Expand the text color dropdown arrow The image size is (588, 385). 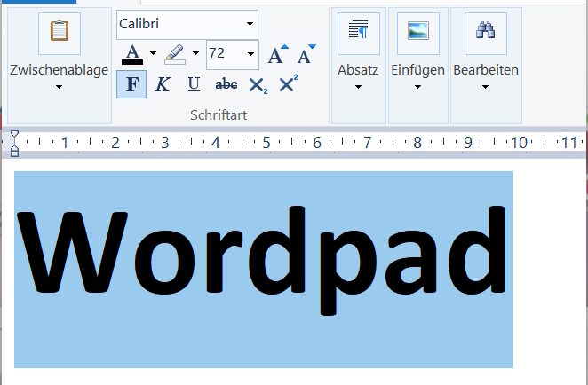coord(153,55)
